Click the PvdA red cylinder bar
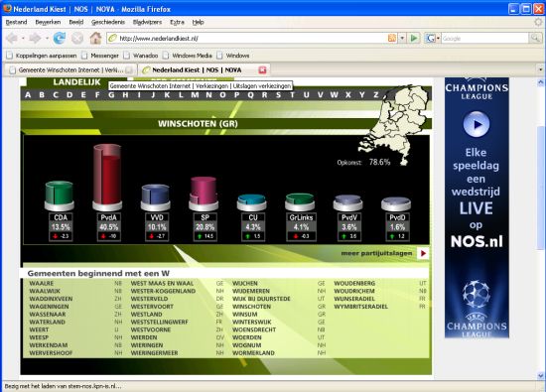 [x=107, y=177]
